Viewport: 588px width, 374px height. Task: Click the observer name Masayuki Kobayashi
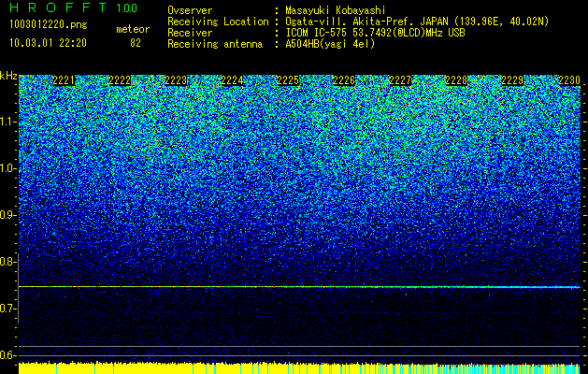point(336,10)
